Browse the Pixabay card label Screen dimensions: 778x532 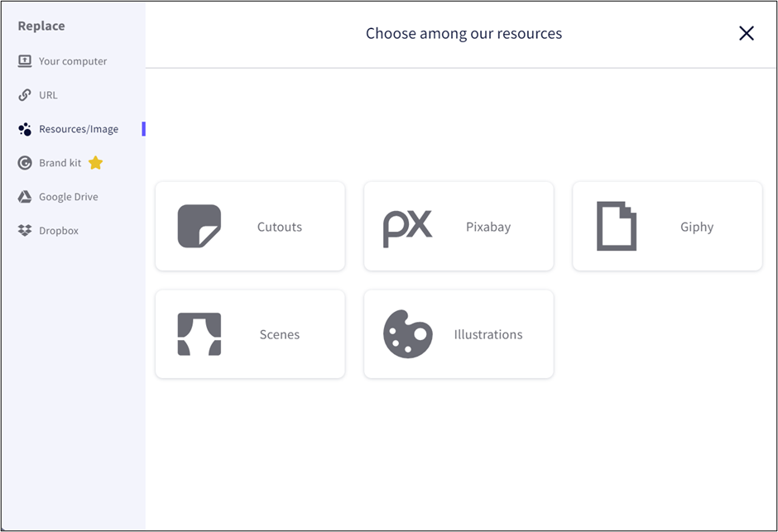pos(488,227)
